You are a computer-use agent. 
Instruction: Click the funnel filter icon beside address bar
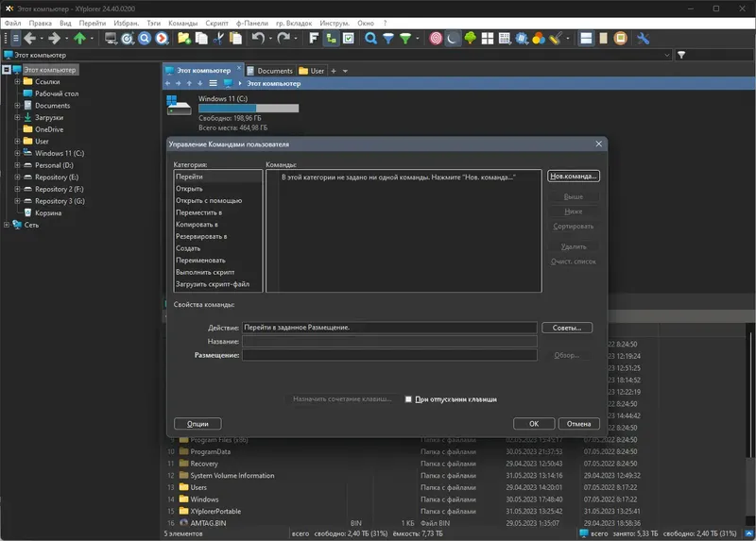pyautogui.click(x=681, y=55)
